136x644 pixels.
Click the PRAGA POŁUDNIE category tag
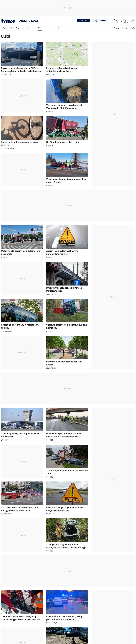pyautogui.click(x=8, y=149)
